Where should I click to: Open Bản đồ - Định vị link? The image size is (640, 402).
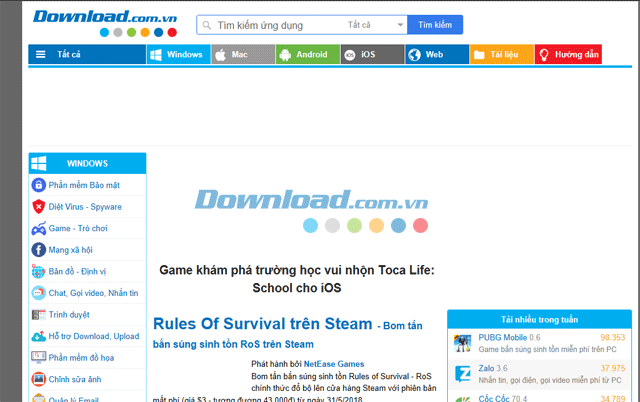tap(77, 271)
